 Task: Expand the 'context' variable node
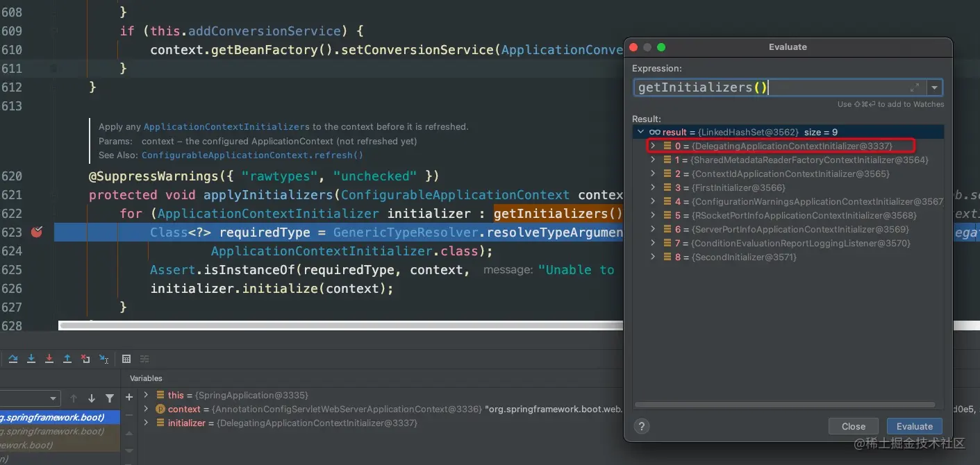(146, 409)
